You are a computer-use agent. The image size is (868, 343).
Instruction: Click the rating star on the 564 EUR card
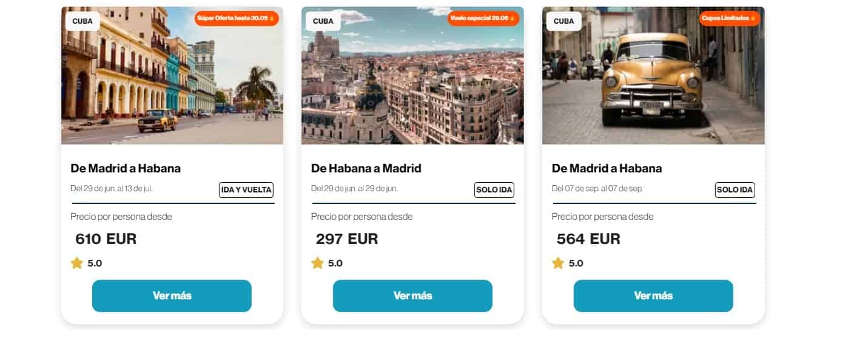(558, 263)
